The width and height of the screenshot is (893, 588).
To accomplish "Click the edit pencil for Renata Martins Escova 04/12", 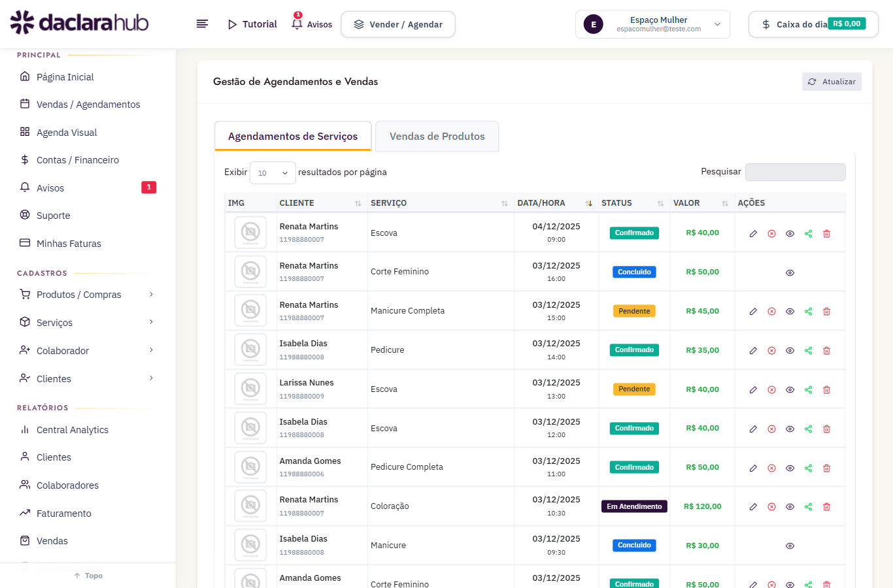I will (x=753, y=233).
